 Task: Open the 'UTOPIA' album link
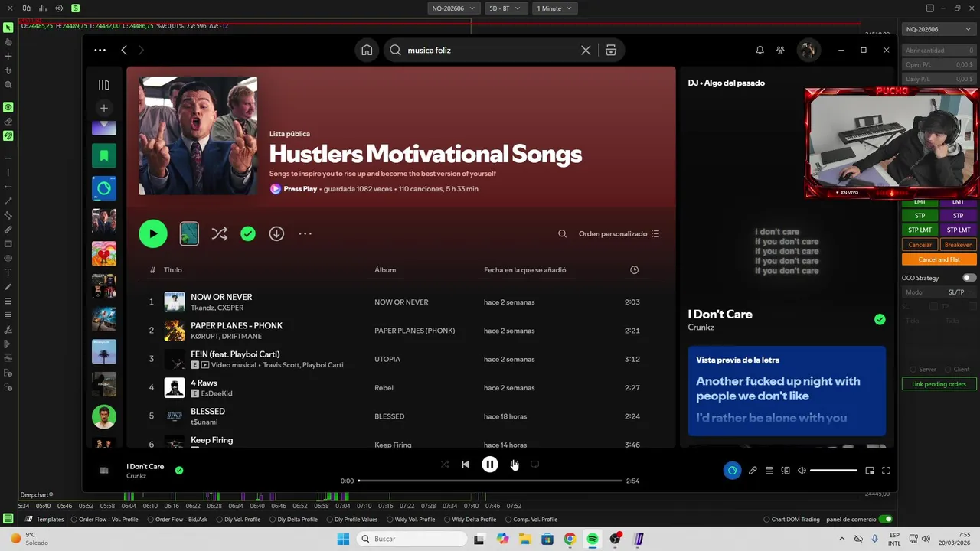pyautogui.click(x=387, y=359)
